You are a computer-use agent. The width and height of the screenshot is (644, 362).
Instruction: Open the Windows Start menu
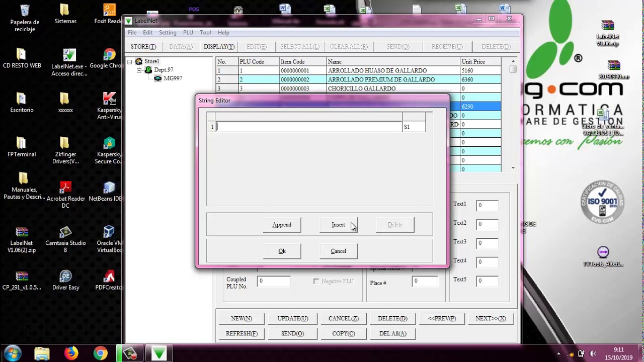(x=13, y=353)
